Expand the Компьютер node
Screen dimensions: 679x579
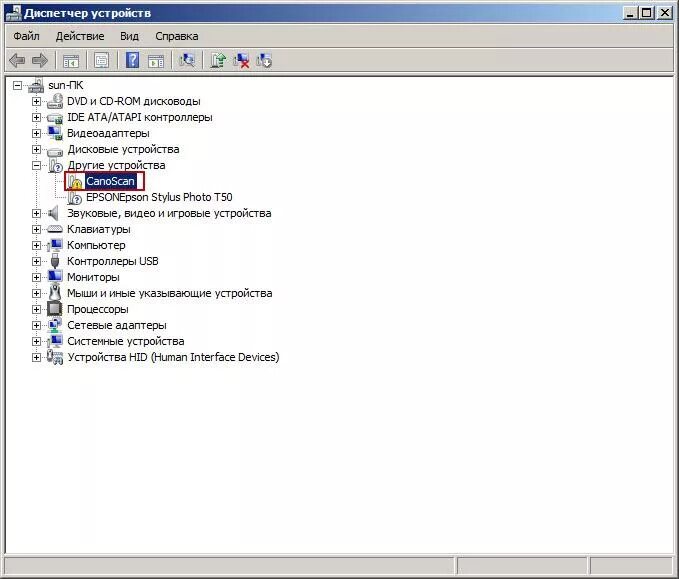(36, 246)
